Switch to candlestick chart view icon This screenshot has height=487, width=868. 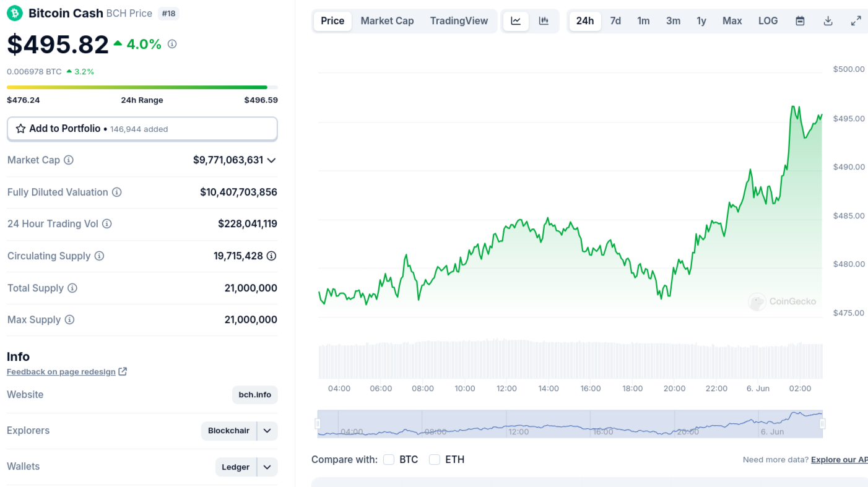click(x=544, y=20)
